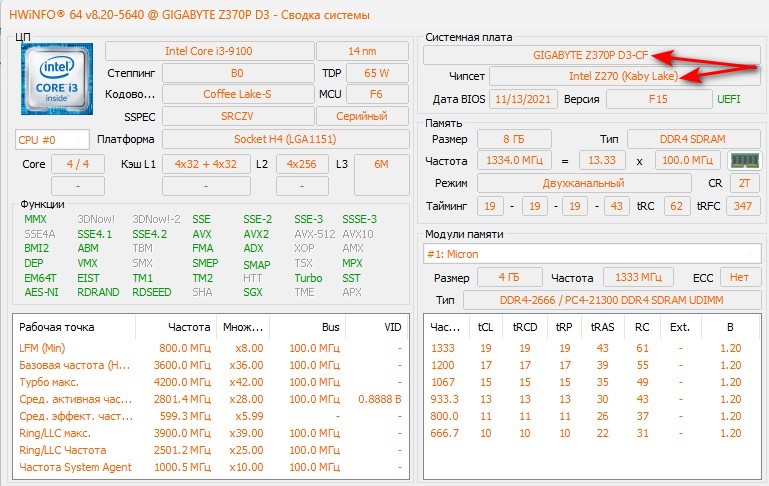Click the memory size 8 ГБ field

click(514, 139)
